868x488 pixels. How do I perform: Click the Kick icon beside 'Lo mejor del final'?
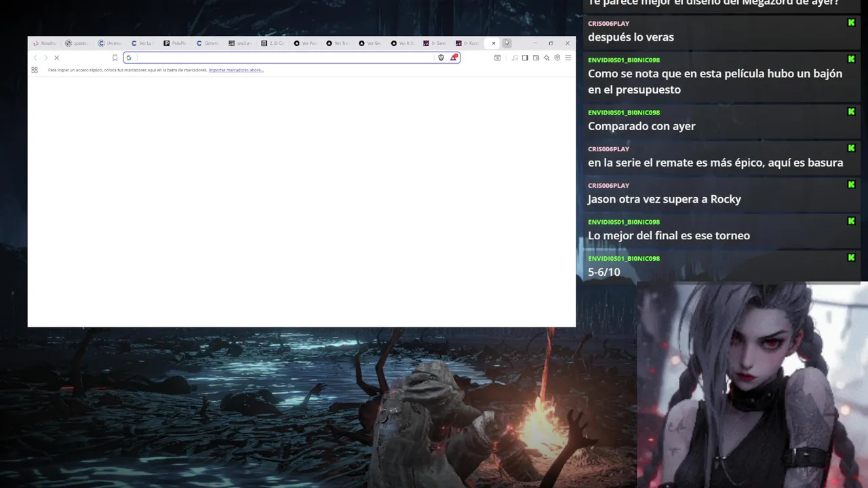click(x=851, y=221)
